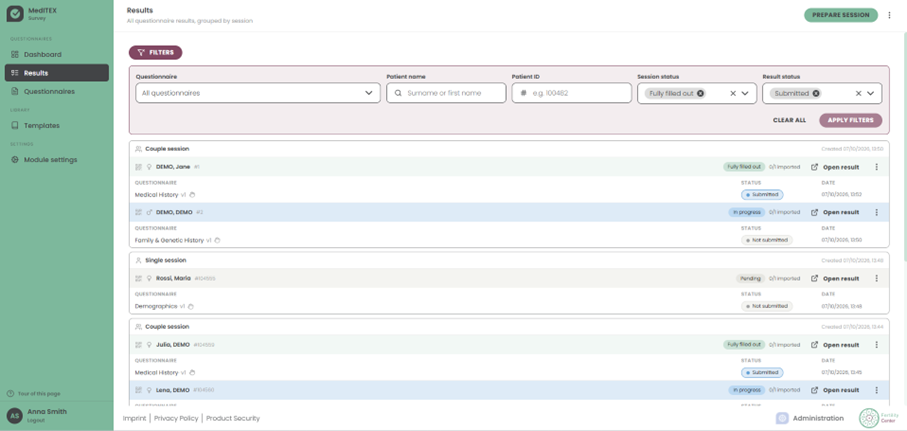Open result for Julia, DEMO
The height and width of the screenshot is (431, 907).
835,345
